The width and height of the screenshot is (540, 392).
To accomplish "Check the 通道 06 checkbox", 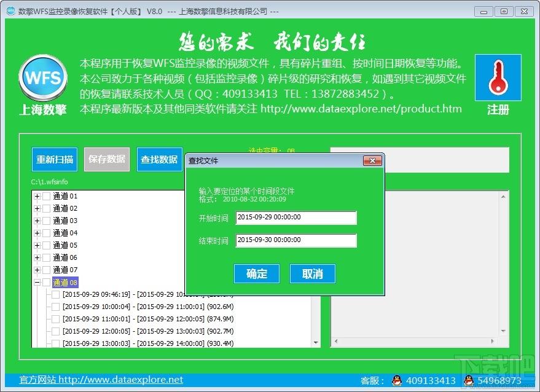I will 47,257.
